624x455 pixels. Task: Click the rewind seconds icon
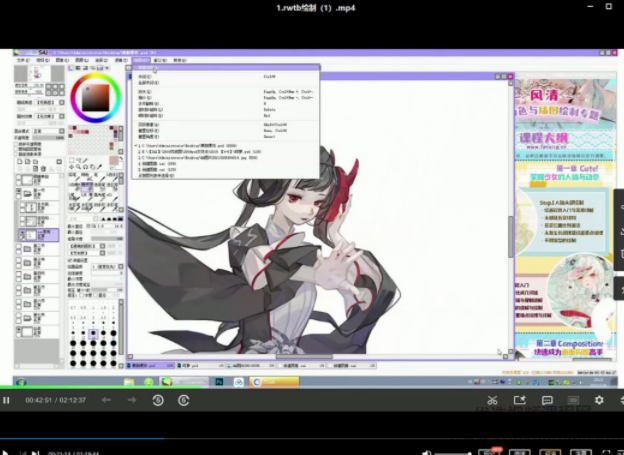[158, 400]
